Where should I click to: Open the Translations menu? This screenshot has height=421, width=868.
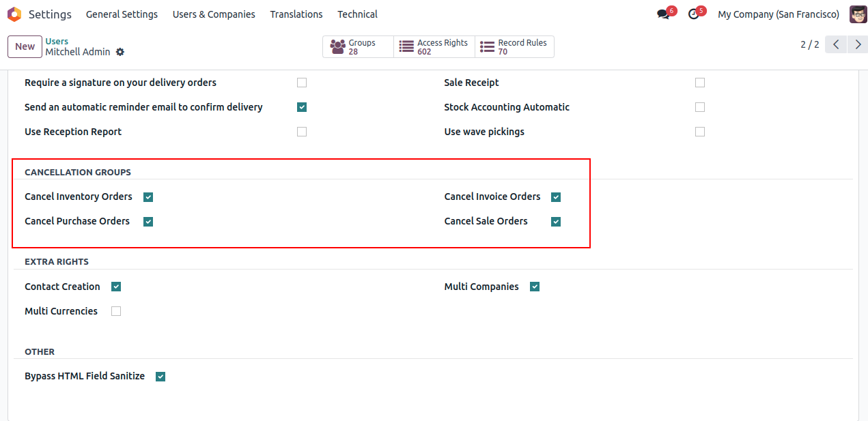tap(296, 14)
